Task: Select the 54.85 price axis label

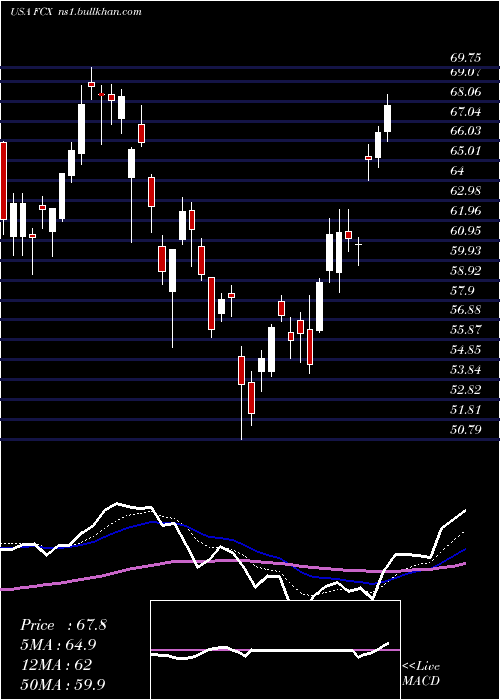Action: coord(466,350)
